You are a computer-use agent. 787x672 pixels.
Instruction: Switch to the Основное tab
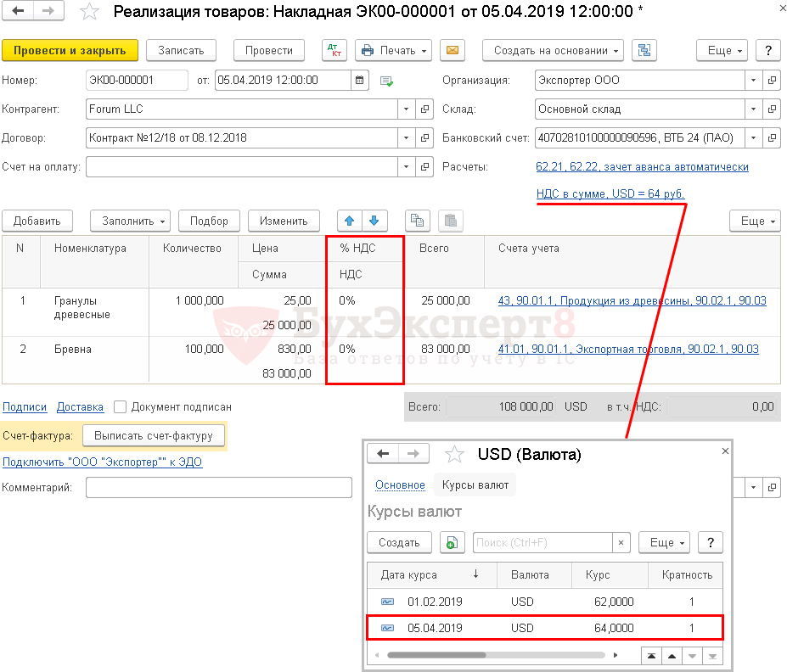(400, 484)
